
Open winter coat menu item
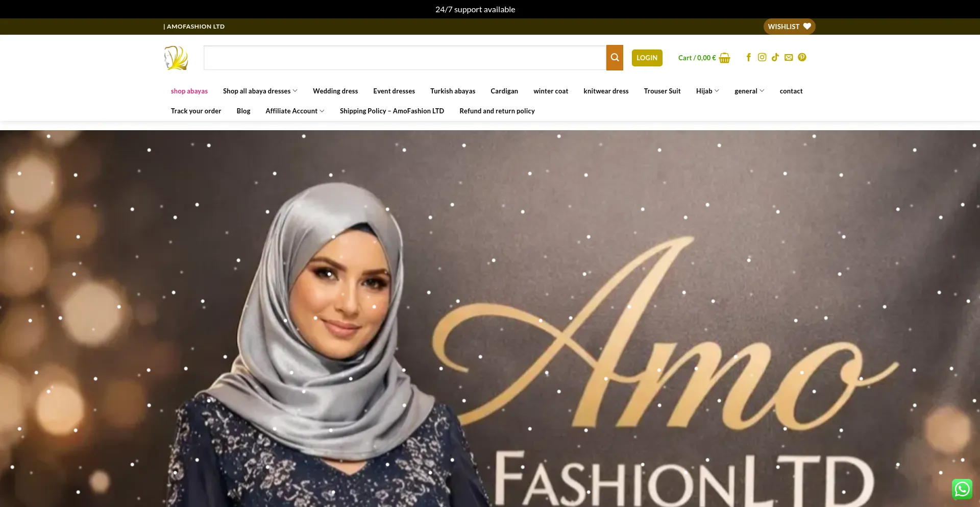pyautogui.click(x=551, y=91)
